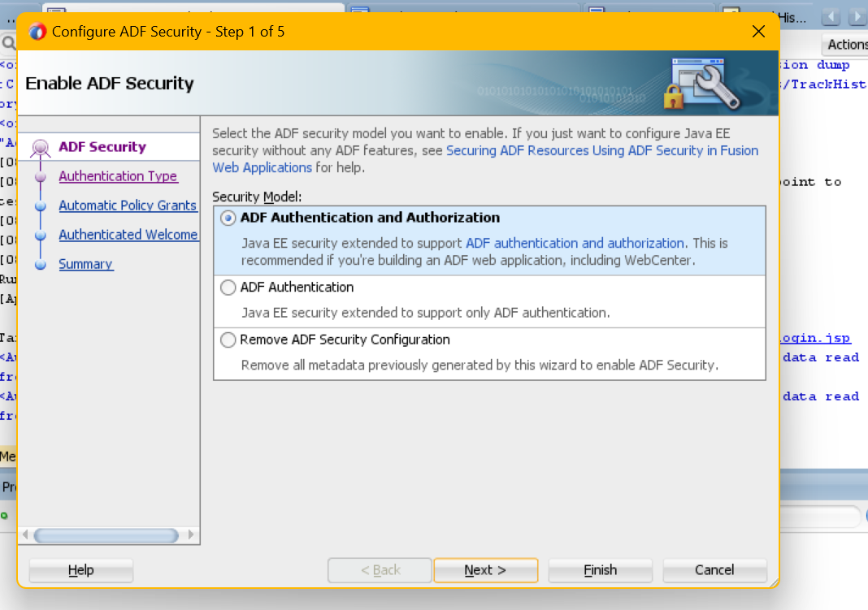Click the Automatic Policy Grants step bullet
This screenshot has width=868, height=610.
click(x=41, y=206)
